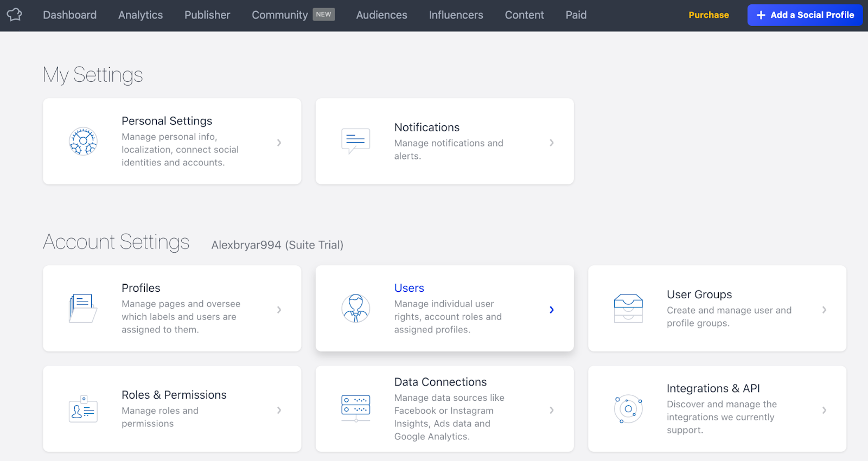
Task: Click the Profiles card title
Action: coord(141,288)
